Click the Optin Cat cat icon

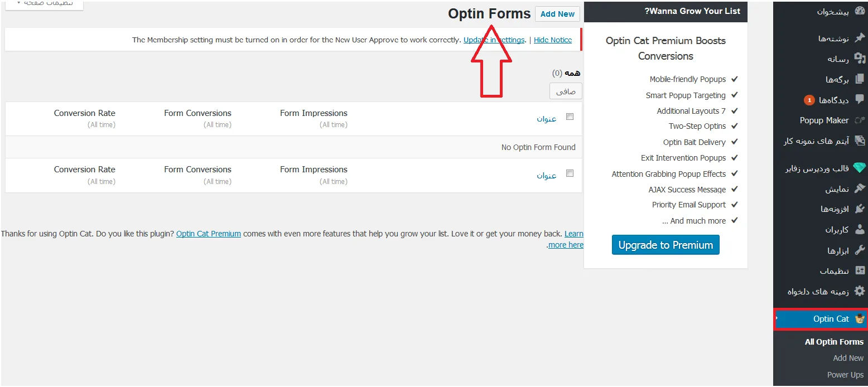click(860, 318)
